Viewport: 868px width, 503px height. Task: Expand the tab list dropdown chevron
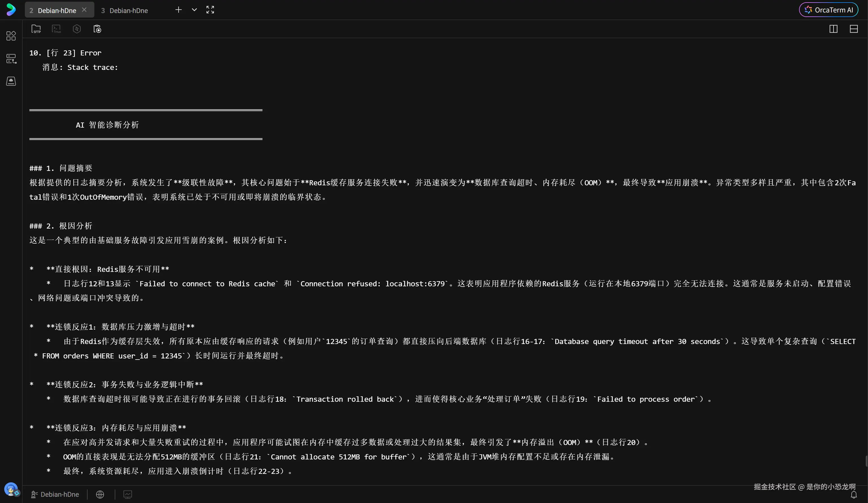(x=194, y=10)
